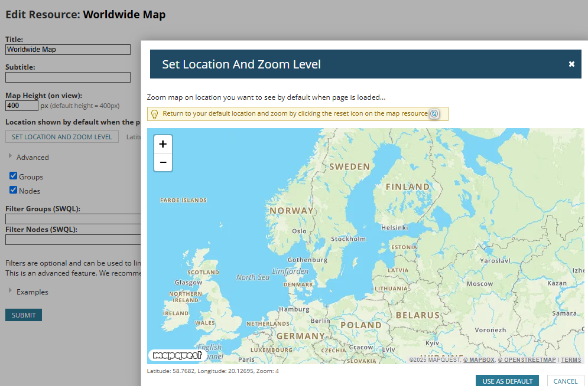The height and width of the screenshot is (386, 588).
Task: Cancel the location dialog
Action: (565, 381)
